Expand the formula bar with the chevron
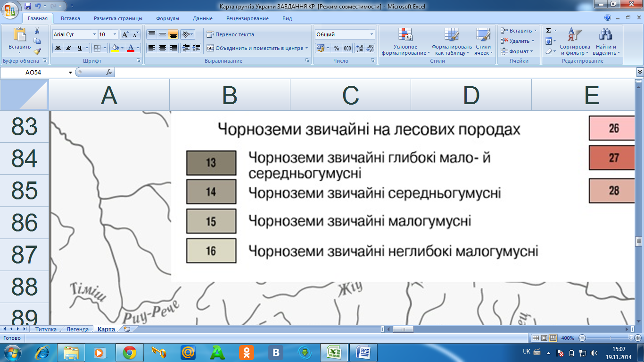 pos(640,72)
